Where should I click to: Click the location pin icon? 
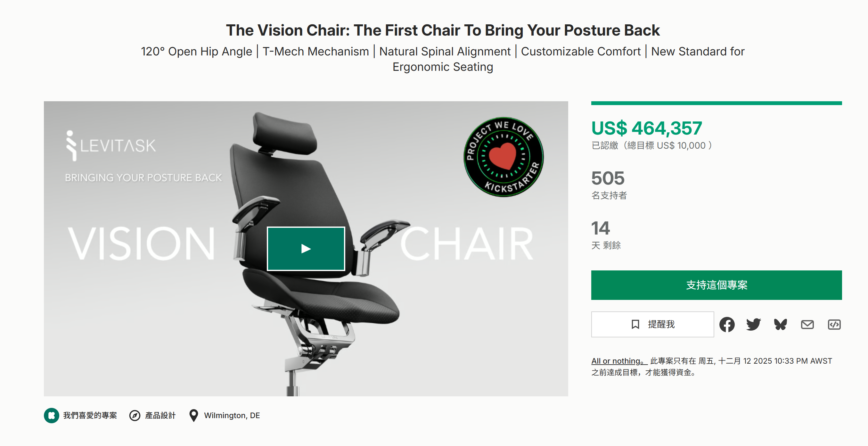click(193, 415)
